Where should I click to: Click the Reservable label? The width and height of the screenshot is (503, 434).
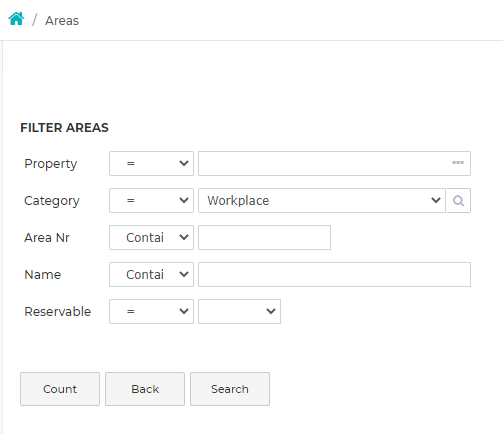[x=58, y=312]
